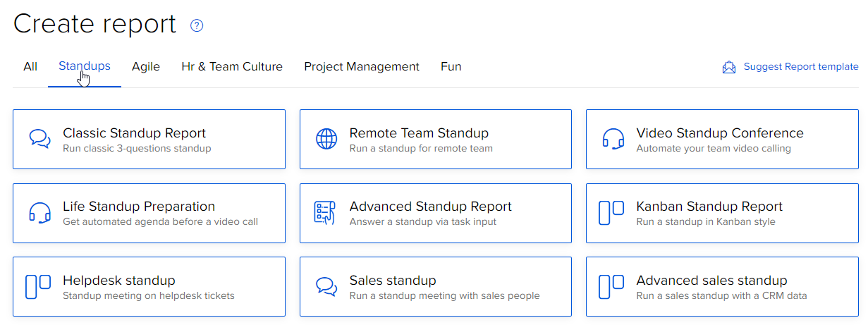Click the help question mark icon
Image resolution: width=868 pixels, height=325 pixels.
197,26
